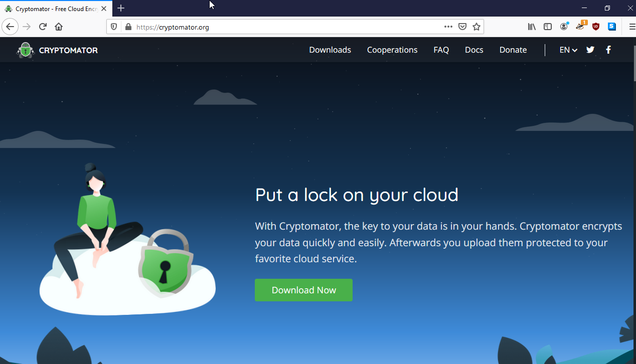
Task: Click the cloud and padlock illustration
Action: coord(127,239)
